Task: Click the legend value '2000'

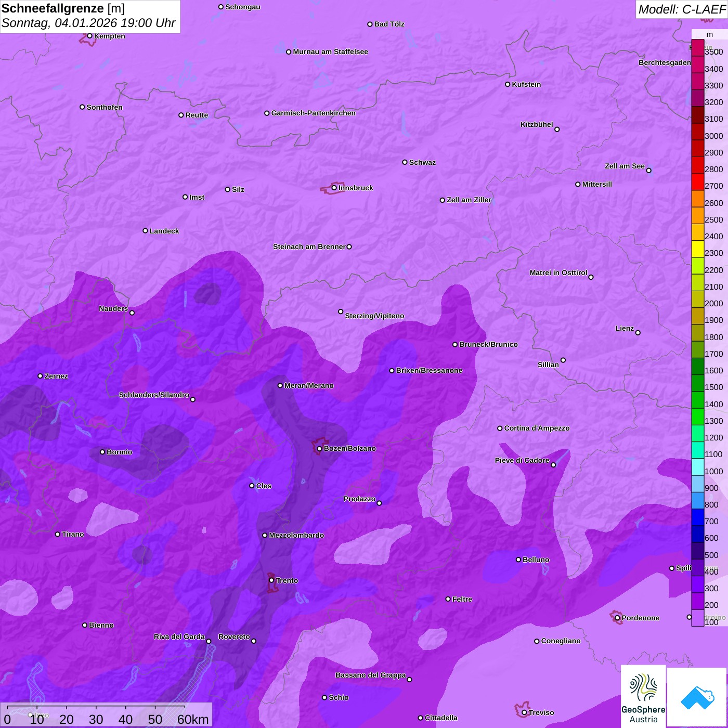Action: coord(714,304)
